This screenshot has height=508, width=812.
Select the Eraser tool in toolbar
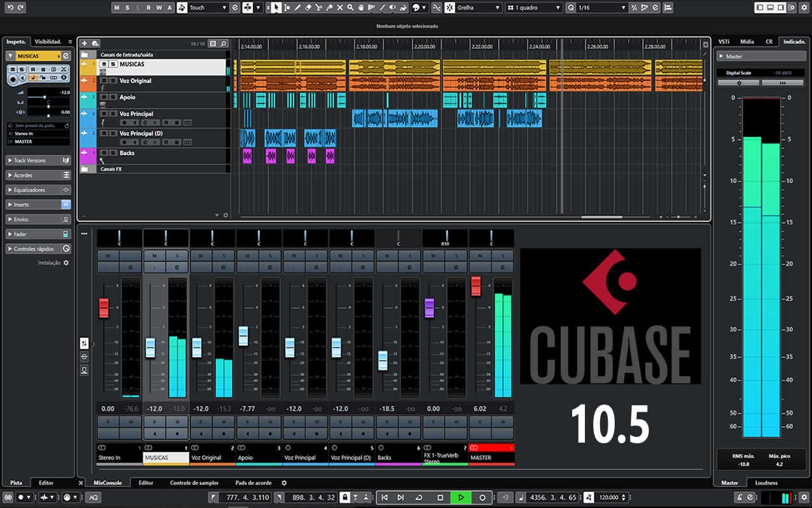pyautogui.click(x=308, y=8)
